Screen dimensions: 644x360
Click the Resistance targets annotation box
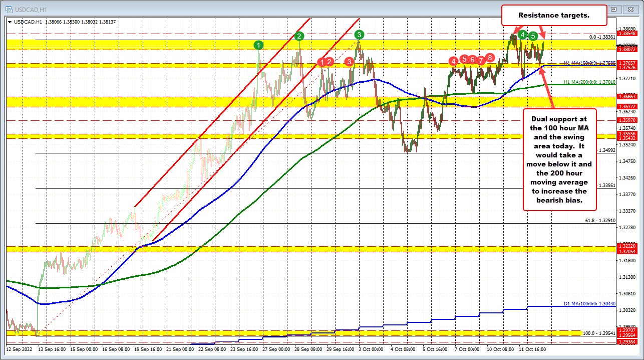click(554, 16)
